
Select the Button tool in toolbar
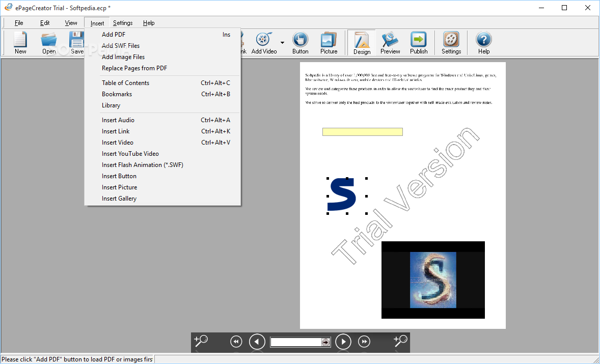(301, 43)
